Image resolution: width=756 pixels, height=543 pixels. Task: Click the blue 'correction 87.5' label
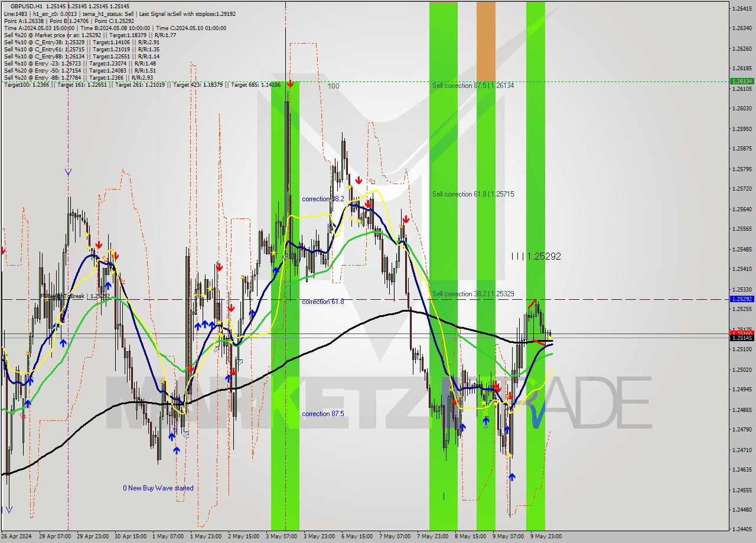coord(323,414)
